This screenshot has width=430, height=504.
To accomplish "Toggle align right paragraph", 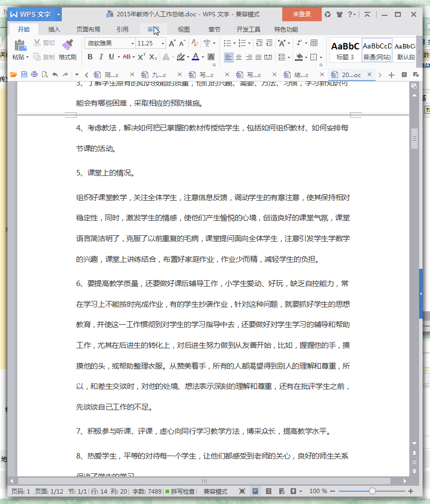I will click(x=249, y=57).
